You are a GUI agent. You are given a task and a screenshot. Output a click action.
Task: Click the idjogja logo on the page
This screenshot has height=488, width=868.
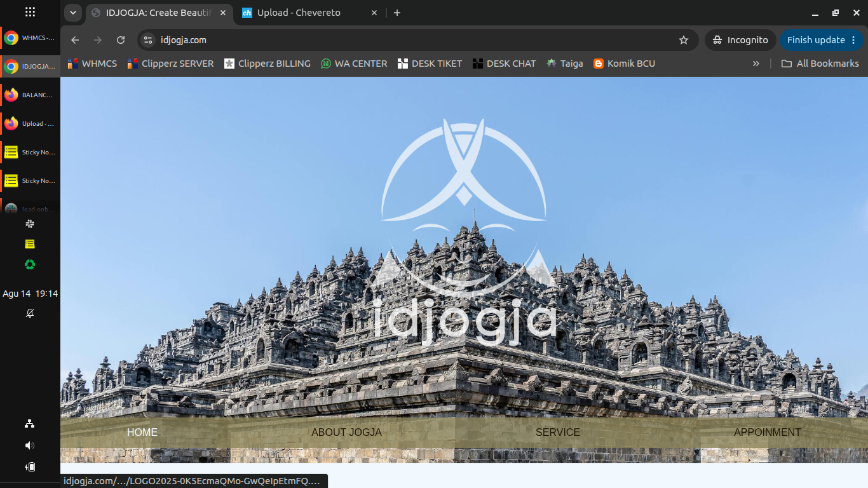[465, 233]
